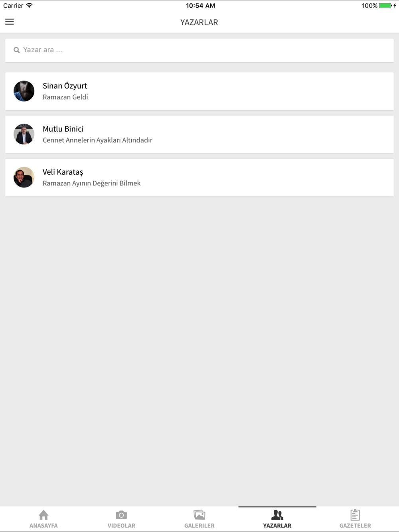
Task: Click the Wi-Fi status icon
Action: click(30, 6)
